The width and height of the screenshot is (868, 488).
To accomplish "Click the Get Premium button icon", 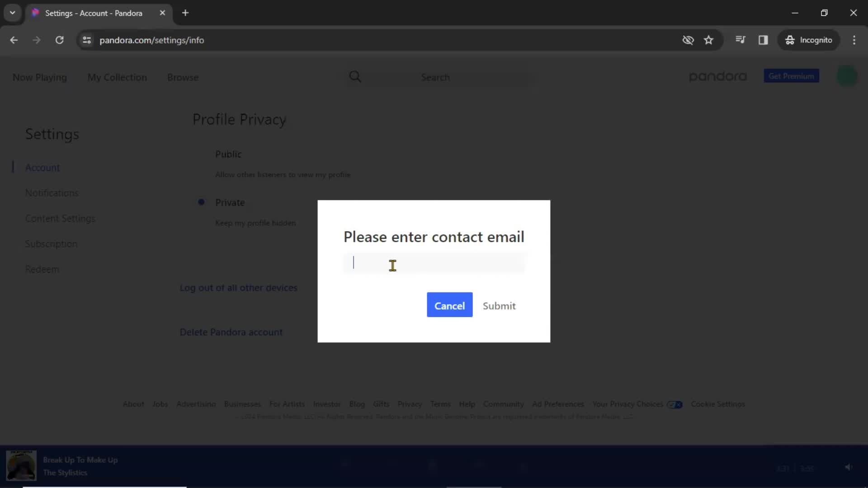I will (791, 75).
